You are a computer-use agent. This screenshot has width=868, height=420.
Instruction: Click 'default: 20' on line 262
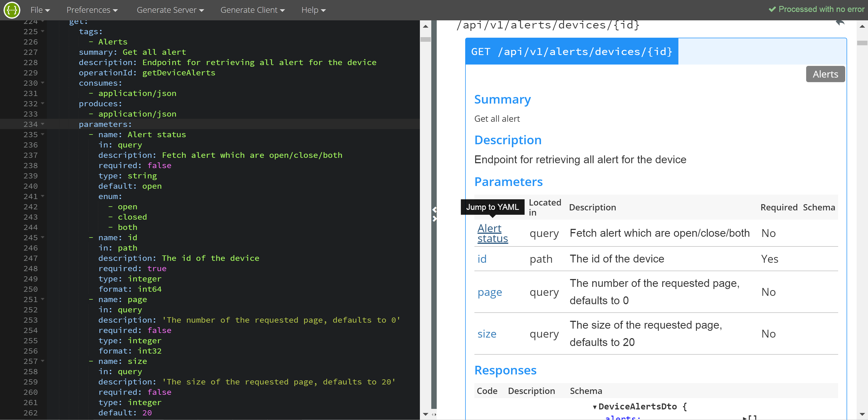(x=125, y=413)
